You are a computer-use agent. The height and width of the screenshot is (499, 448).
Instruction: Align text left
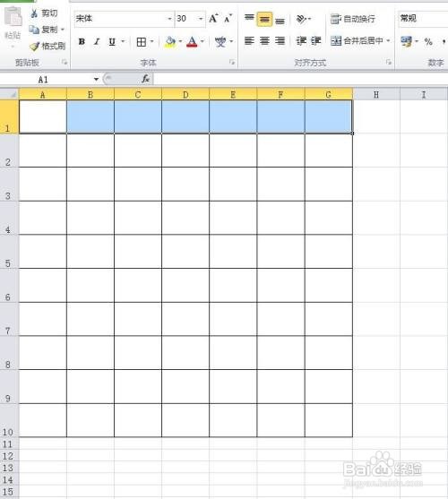click(x=249, y=40)
